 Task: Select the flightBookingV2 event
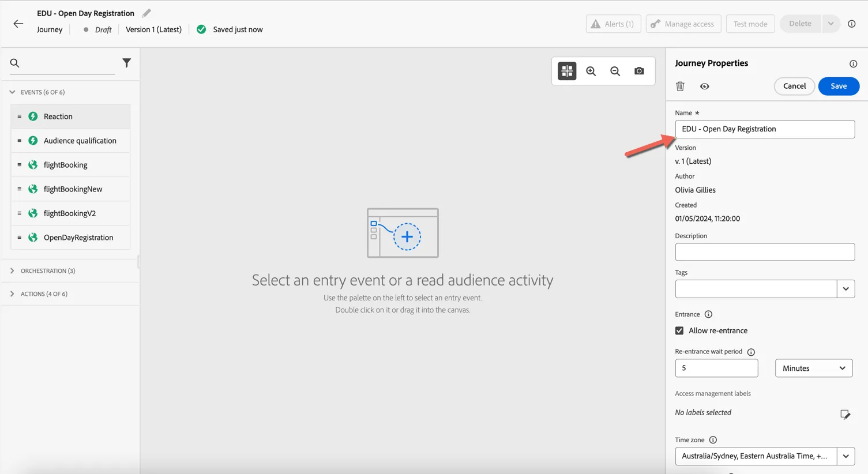70,213
